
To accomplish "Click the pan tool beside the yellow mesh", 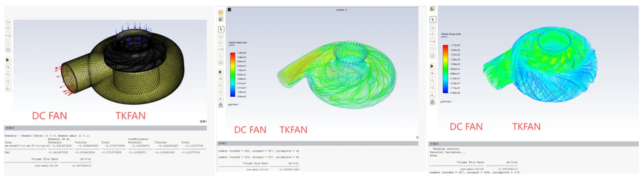I will pos(8,28).
